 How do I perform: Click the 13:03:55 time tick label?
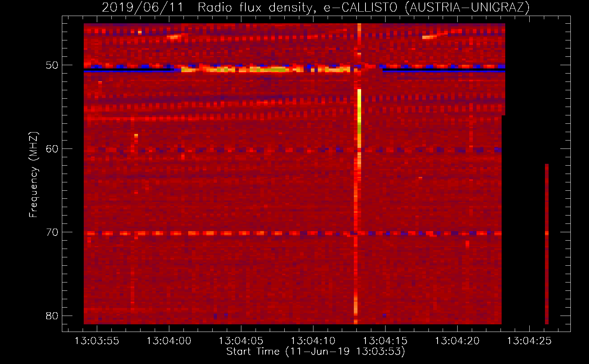(97, 341)
